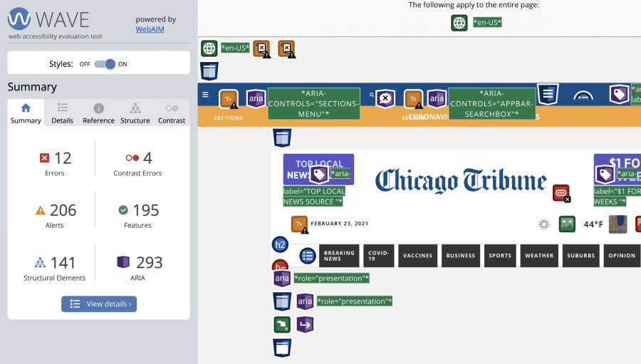This screenshot has width=641, height=364.
Task: Open the Opinion nav button
Action: click(x=622, y=256)
